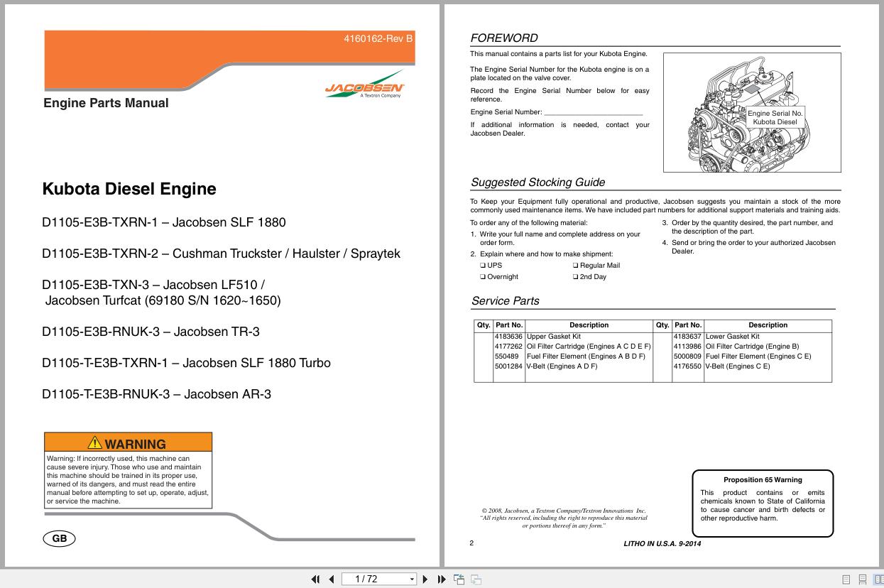
Task: Select the D1105-E3B-RNUK-3 Jacobsen TR-3 line
Action: (151, 332)
